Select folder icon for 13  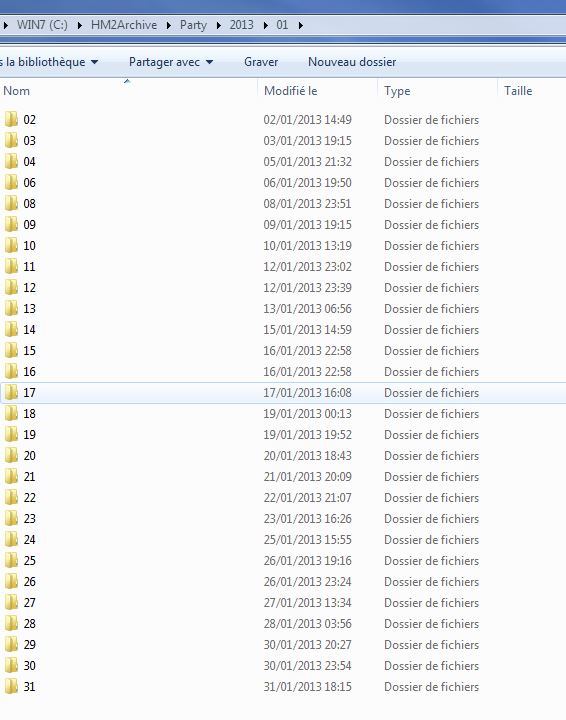pyautogui.click(x=11, y=309)
